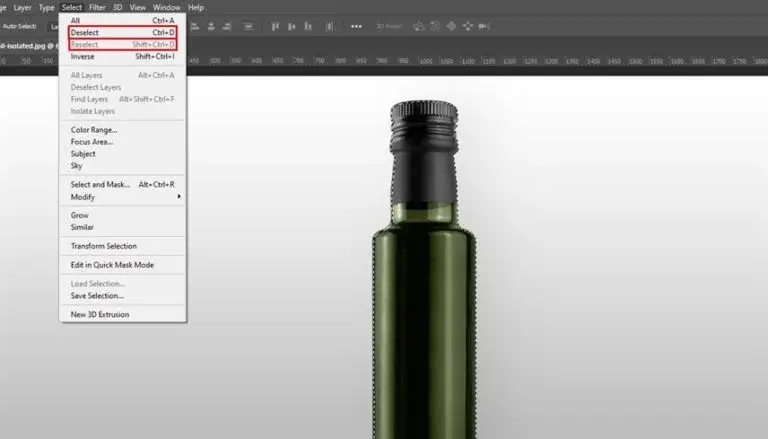Select the 3D Slide camera icon

click(x=468, y=26)
